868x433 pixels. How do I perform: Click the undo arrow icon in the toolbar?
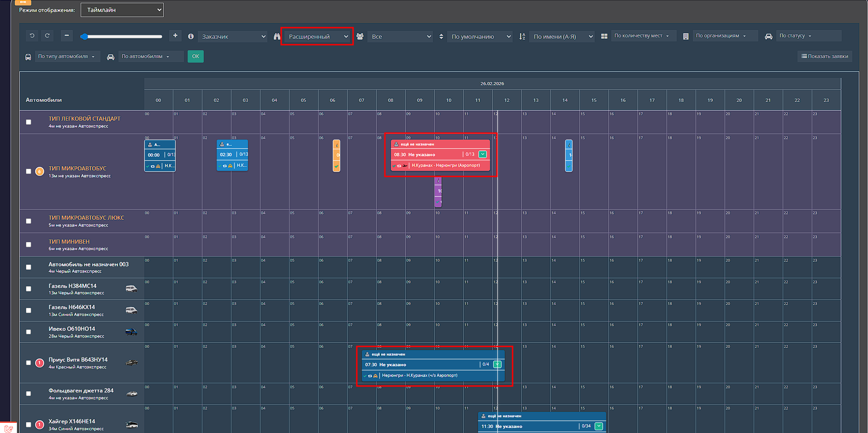click(32, 35)
